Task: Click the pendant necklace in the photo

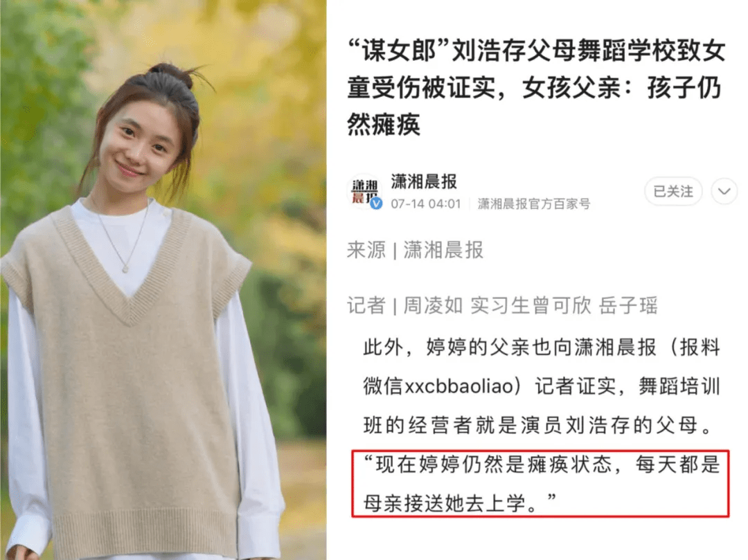Action: point(126,269)
